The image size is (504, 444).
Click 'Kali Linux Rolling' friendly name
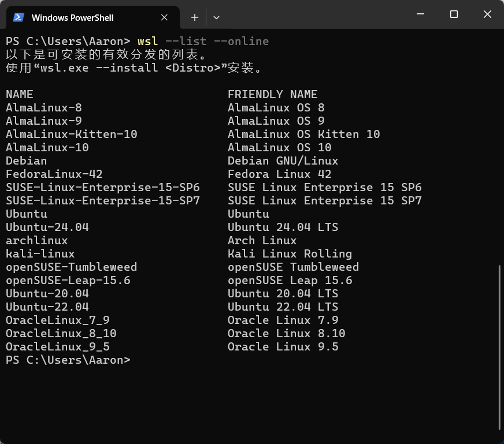(290, 254)
